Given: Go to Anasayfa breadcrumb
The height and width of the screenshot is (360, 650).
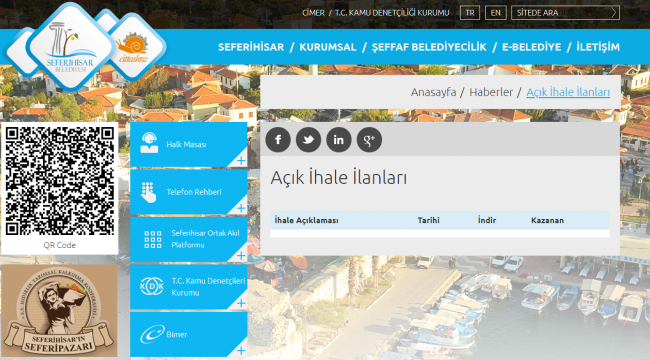Looking at the screenshot, I should coord(433,92).
